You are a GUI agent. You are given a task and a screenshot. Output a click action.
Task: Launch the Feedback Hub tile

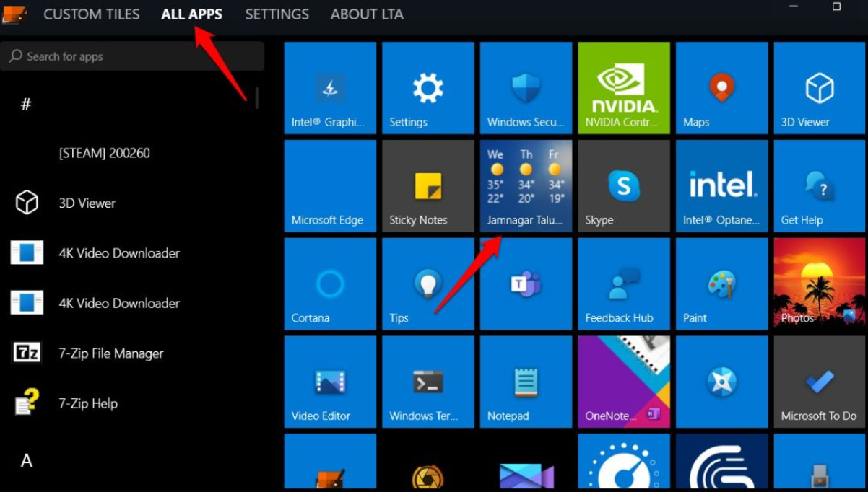point(624,284)
